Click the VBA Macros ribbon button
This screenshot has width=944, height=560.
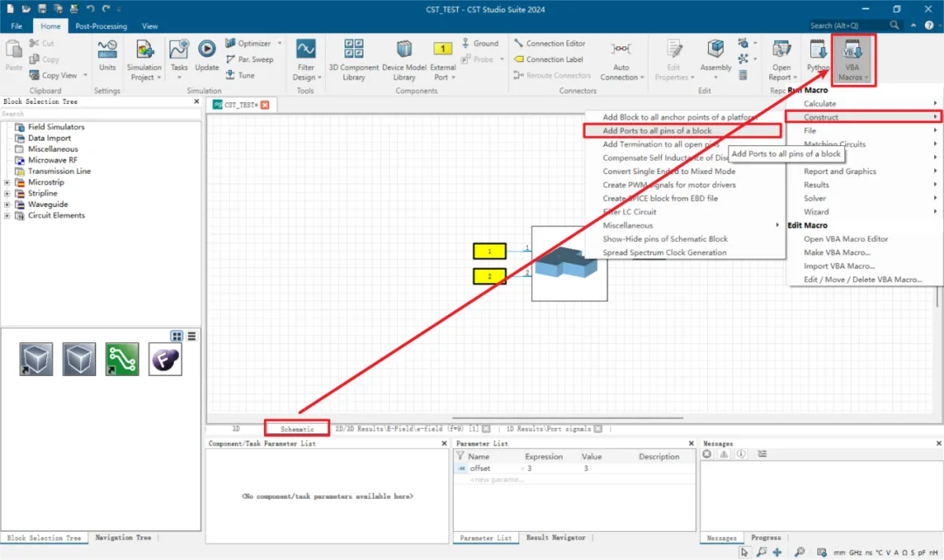tap(852, 60)
